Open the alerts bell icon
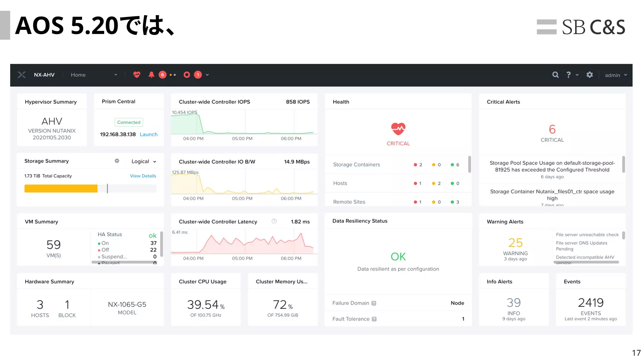Screen dimensions: 644x362 click(151, 75)
